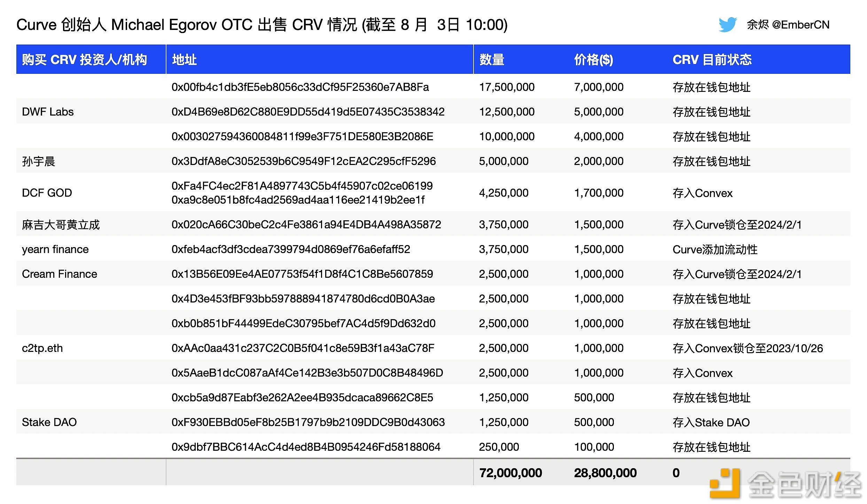Click the 12,500,000 quantity cell

tap(507, 112)
